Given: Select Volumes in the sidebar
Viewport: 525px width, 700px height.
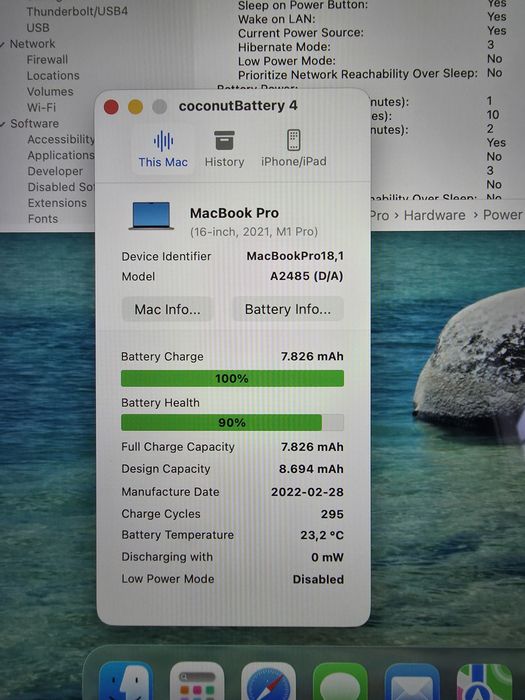Looking at the screenshot, I should point(50,92).
